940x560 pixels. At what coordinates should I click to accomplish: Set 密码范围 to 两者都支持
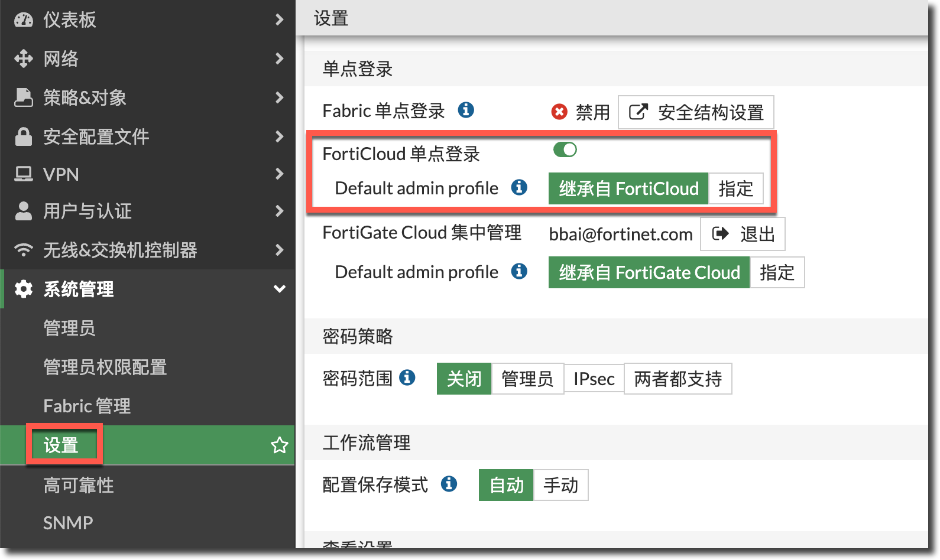click(678, 379)
